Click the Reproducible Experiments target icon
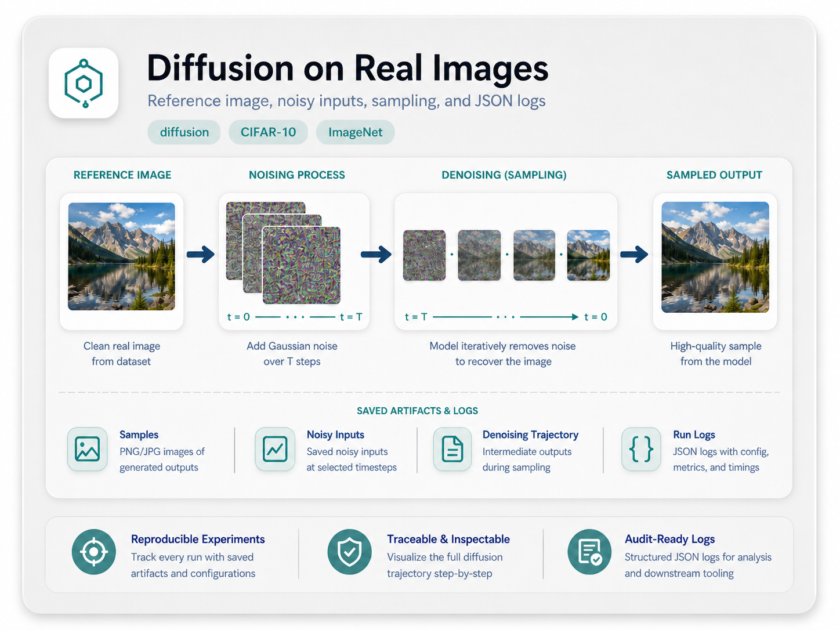The width and height of the screenshot is (840, 630). click(94, 552)
